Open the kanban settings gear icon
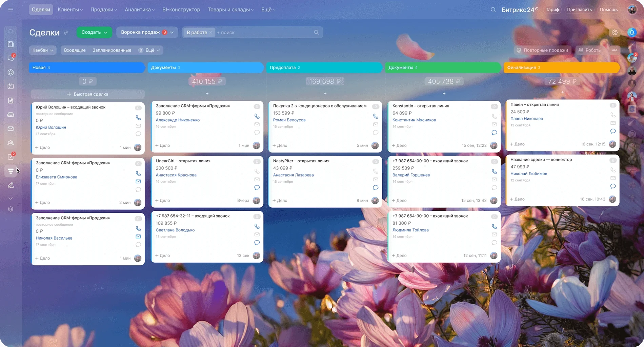Viewport: 644px width, 347px height. [x=615, y=33]
